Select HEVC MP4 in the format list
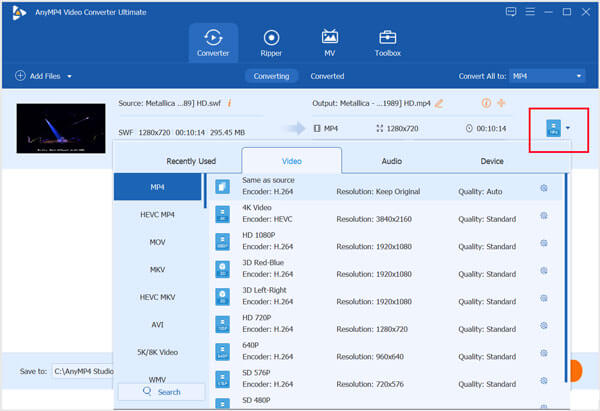The width and height of the screenshot is (600, 411). [x=157, y=215]
